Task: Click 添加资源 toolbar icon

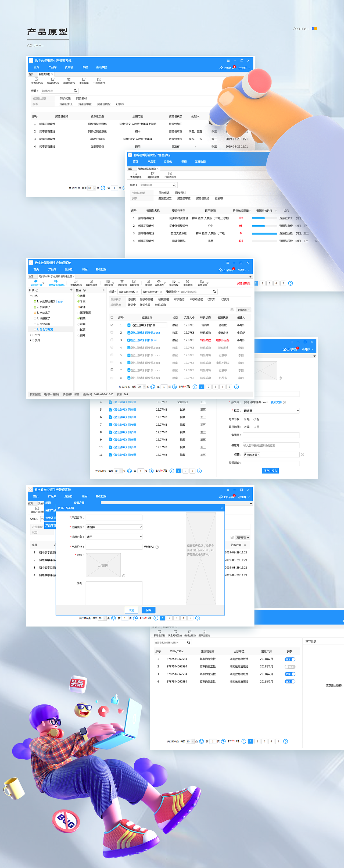Action: pyautogui.click(x=107, y=281)
